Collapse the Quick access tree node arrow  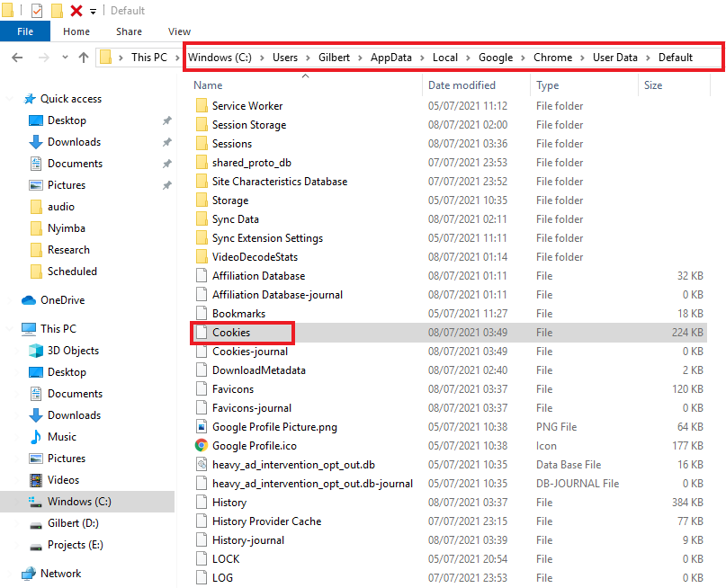(x=9, y=99)
